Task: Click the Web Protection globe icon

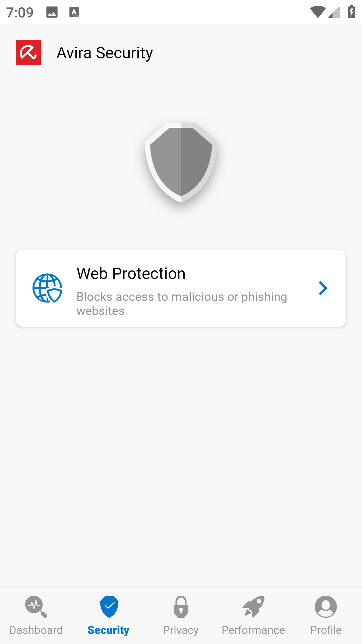Action: [47, 288]
